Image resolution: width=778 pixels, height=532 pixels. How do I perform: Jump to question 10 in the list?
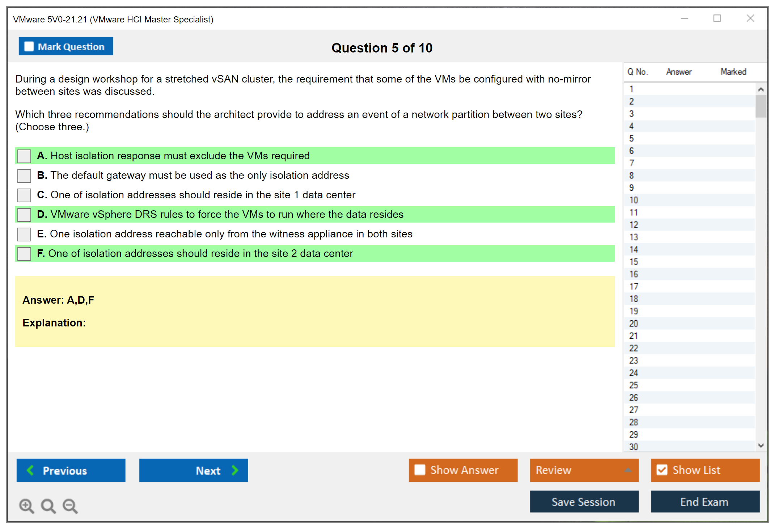tap(634, 200)
